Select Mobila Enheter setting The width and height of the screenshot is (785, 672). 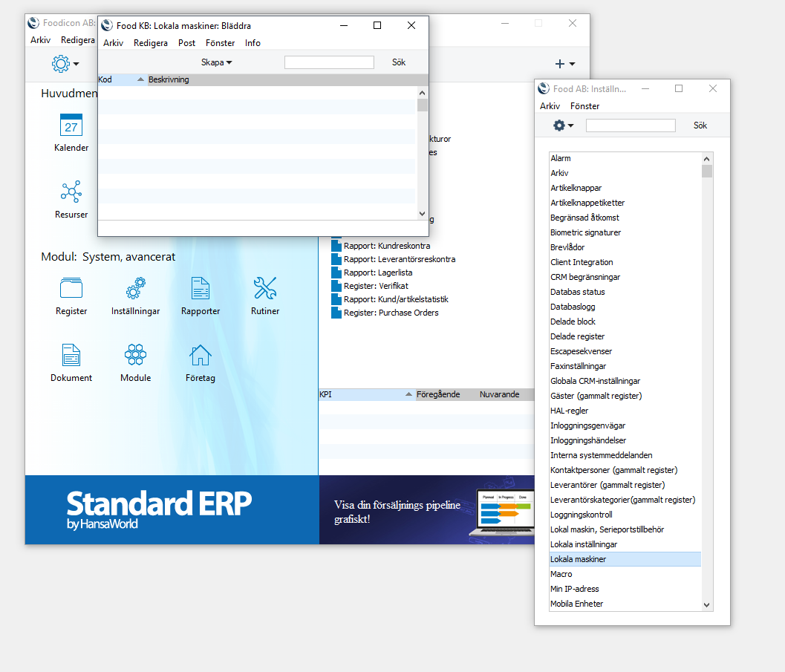(x=625, y=604)
